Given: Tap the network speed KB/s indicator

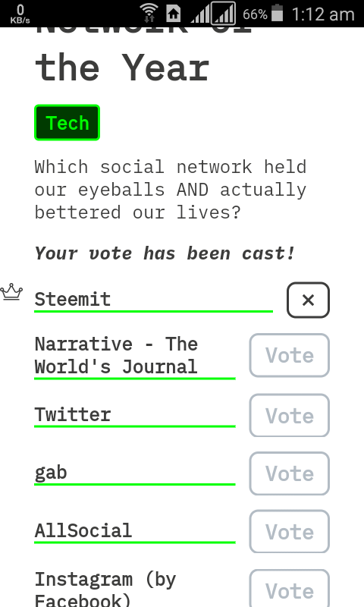Looking at the screenshot, I should point(20,14).
